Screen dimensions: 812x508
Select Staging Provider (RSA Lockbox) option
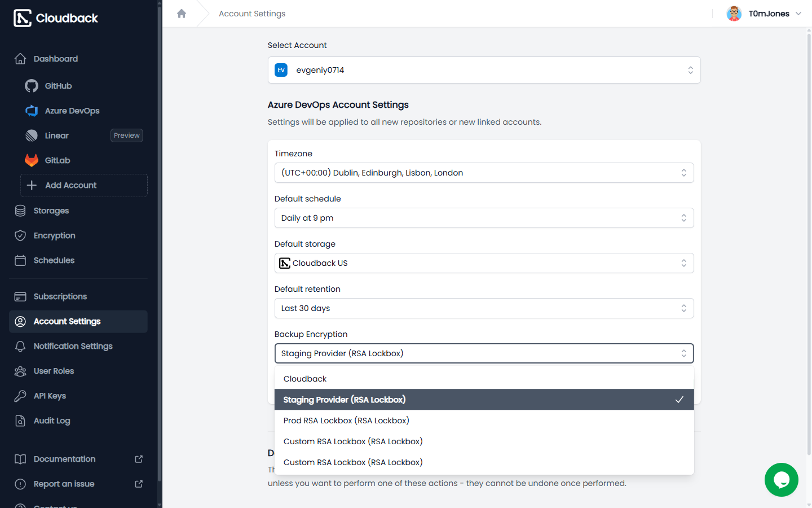click(x=484, y=400)
